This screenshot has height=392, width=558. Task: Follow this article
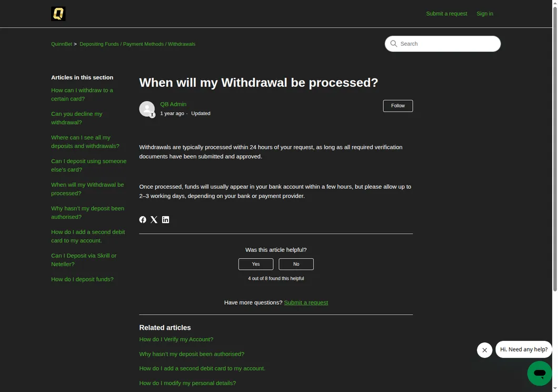[398, 106]
